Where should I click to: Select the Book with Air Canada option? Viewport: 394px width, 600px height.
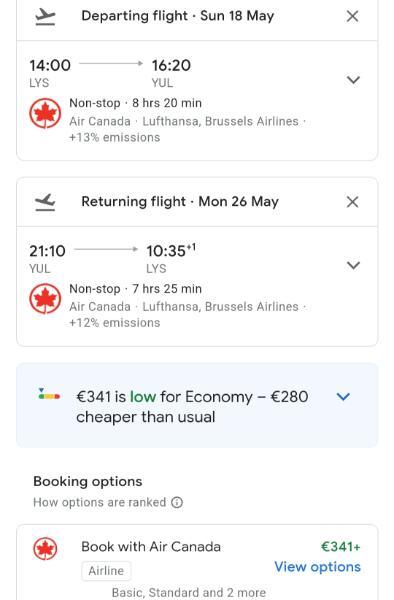(x=151, y=546)
